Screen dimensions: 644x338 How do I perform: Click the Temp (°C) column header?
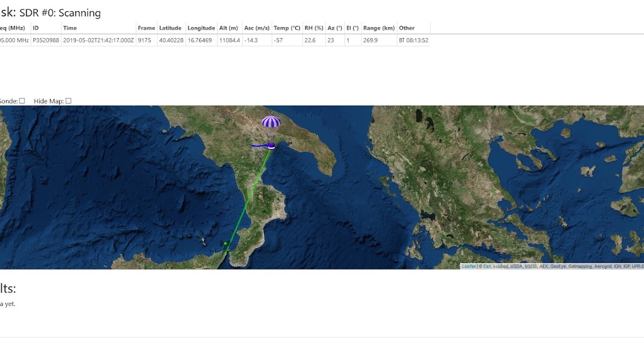[286, 27]
